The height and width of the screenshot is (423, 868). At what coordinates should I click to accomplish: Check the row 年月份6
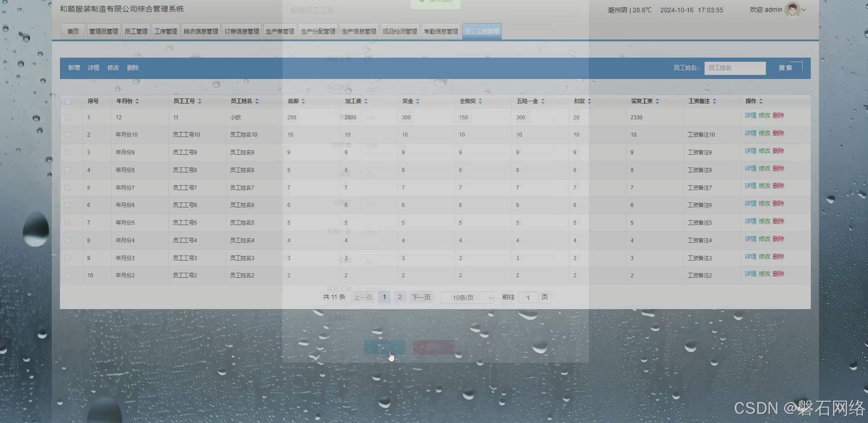(68, 205)
